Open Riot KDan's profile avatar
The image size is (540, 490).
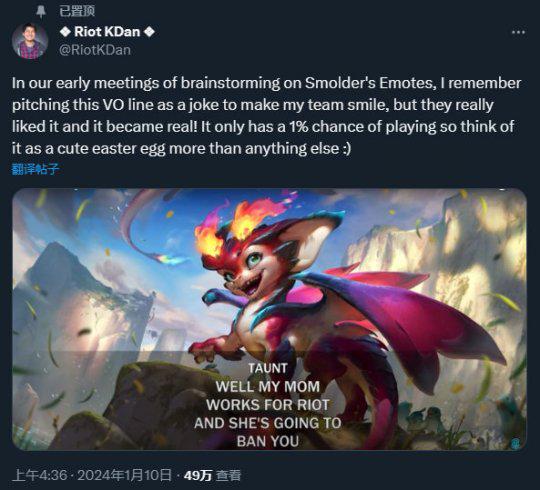tap(30, 41)
